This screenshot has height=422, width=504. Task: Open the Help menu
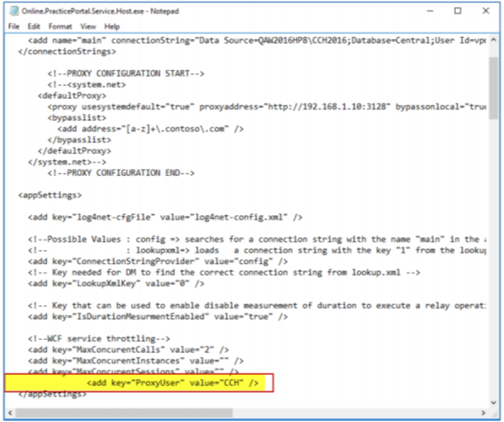point(112,26)
